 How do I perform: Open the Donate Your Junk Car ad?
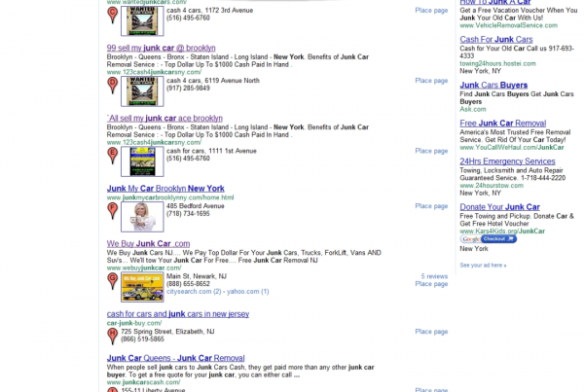click(x=500, y=207)
